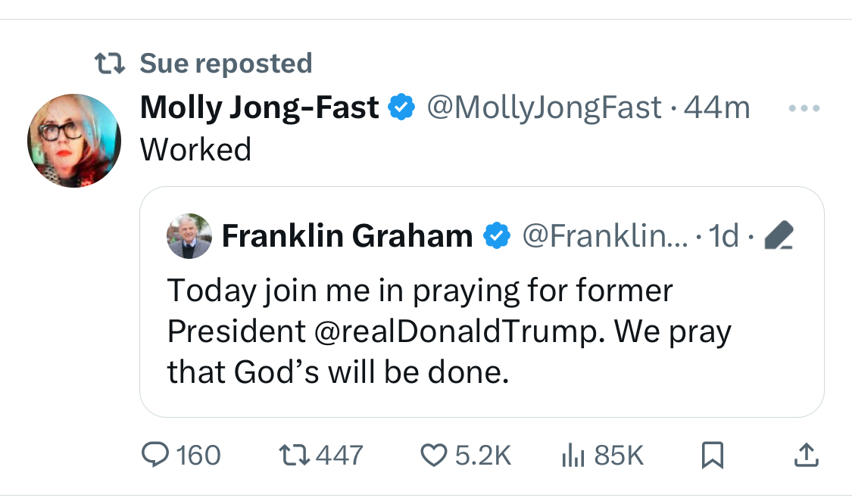This screenshot has height=504, width=852.
Task: Bookmark Molly Jong-Fast's tweet
Action: [713, 455]
